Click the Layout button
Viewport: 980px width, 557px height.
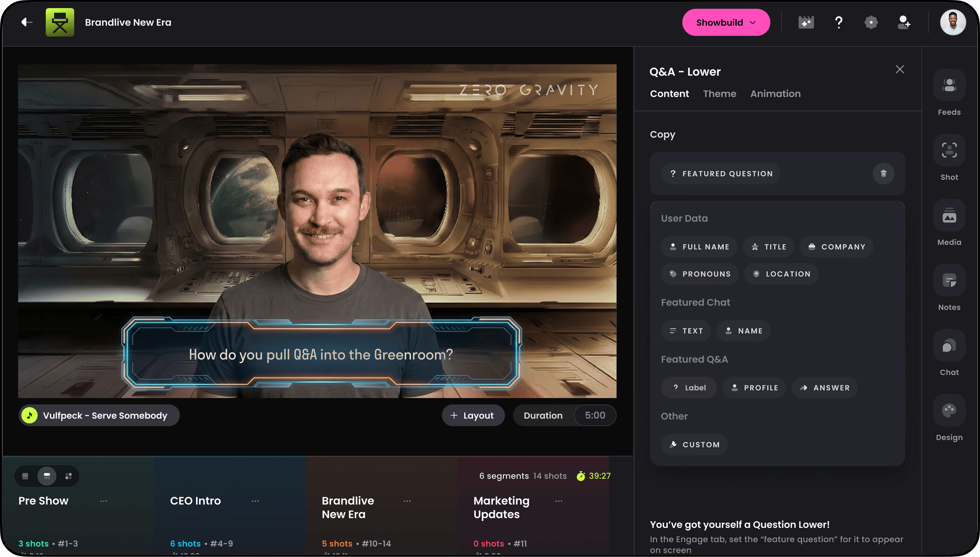(473, 415)
